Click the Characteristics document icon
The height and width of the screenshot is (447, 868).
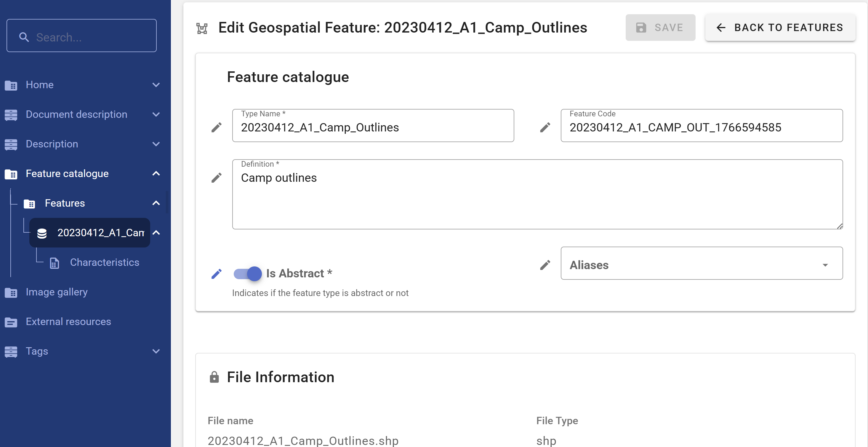pyautogui.click(x=55, y=263)
